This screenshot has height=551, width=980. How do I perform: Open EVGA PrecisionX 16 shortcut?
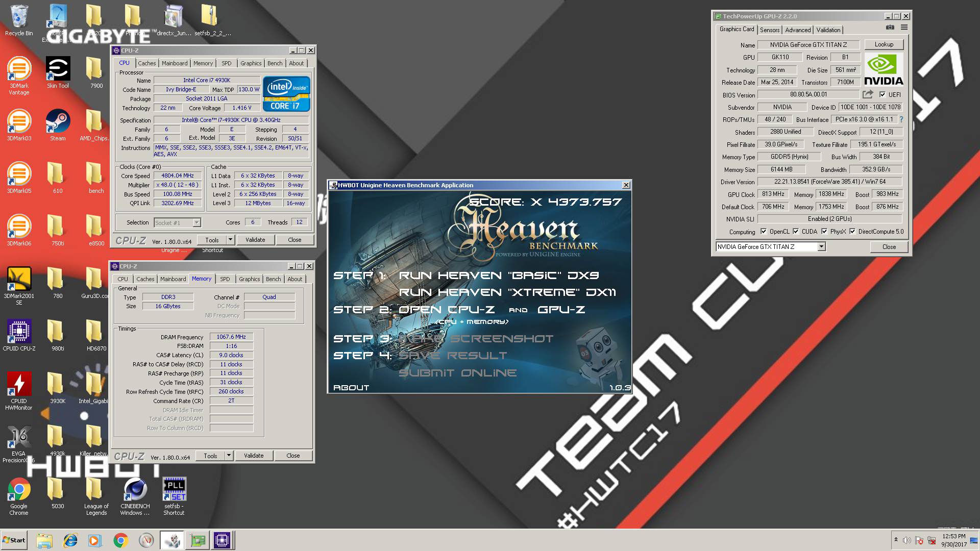coord(19,443)
